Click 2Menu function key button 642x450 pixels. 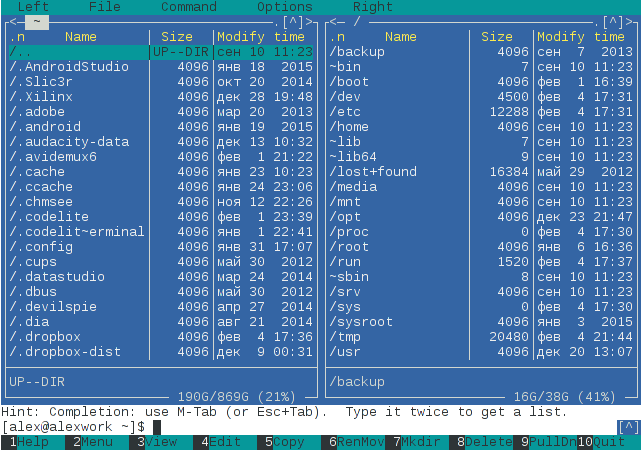pyautogui.click(x=97, y=442)
